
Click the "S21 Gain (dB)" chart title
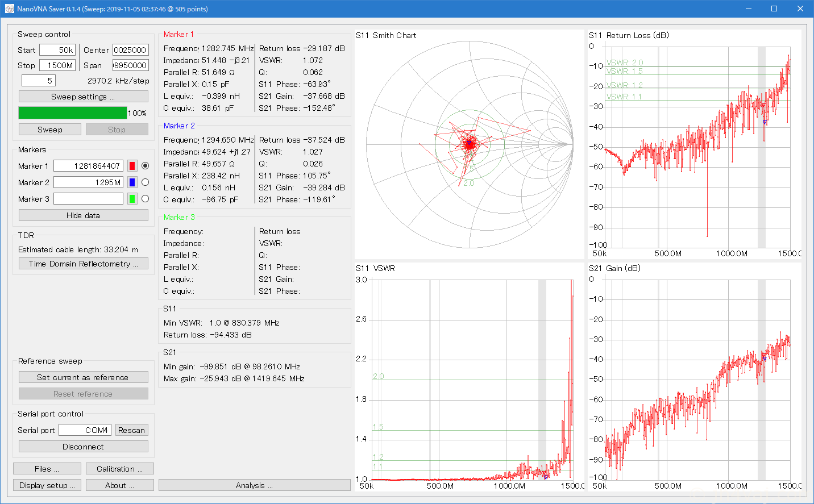(614, 268)
